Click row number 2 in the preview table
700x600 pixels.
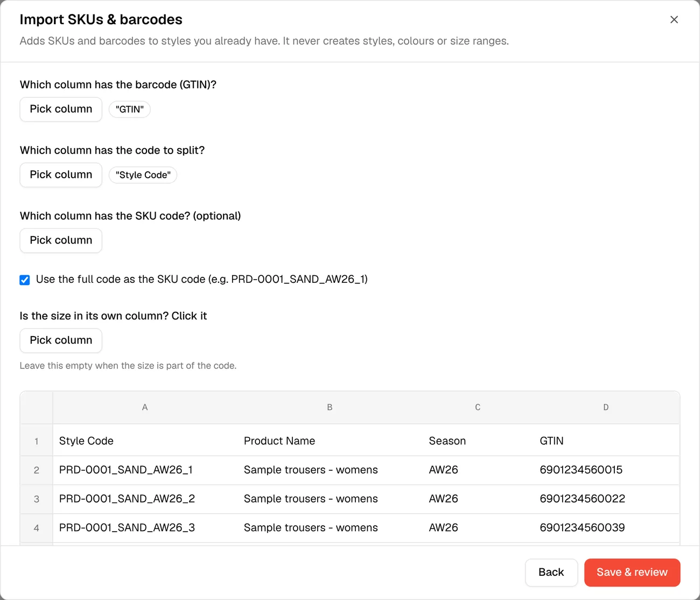point(37,470)
